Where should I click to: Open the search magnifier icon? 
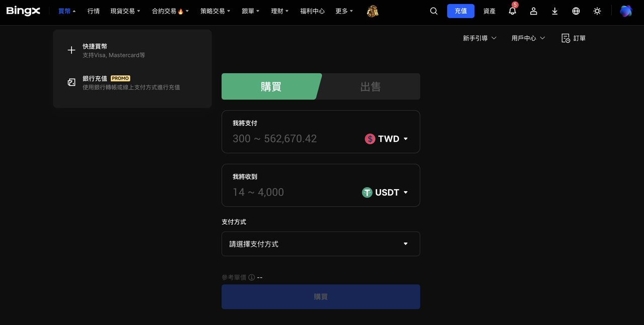[x=434, y=11]
